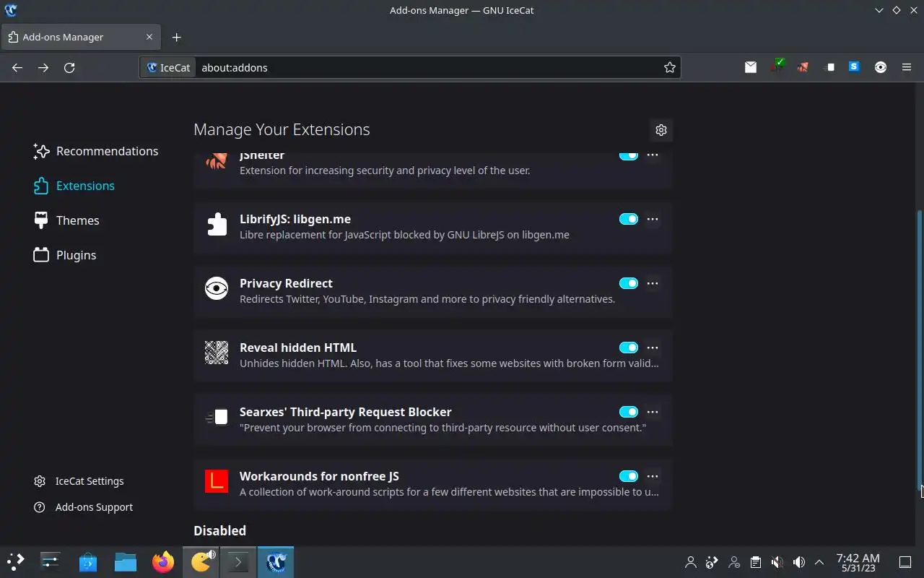Show desktop using the taskbar corner button
The image size is (924, 578).
coord(905,562)
